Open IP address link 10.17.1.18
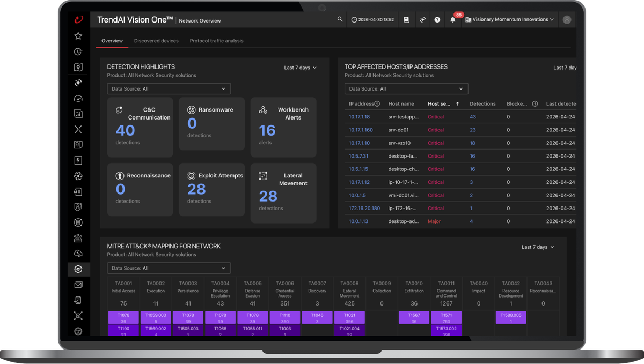 point(359,117)
